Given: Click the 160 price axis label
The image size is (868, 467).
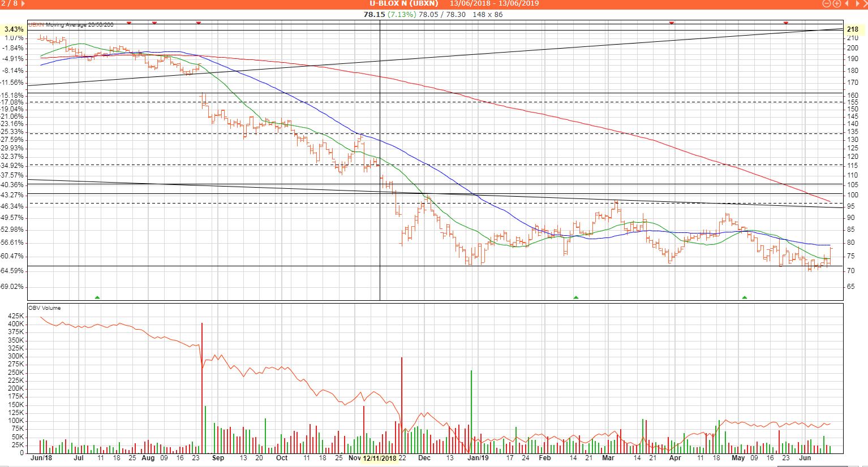Looking at the screenshot, I should coord(853,95).
